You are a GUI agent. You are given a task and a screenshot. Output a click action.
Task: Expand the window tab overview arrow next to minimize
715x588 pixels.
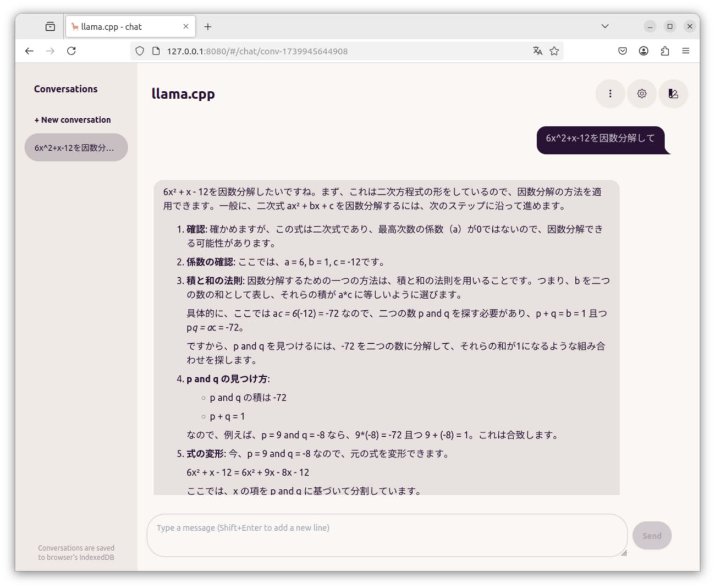pos(604,26)
